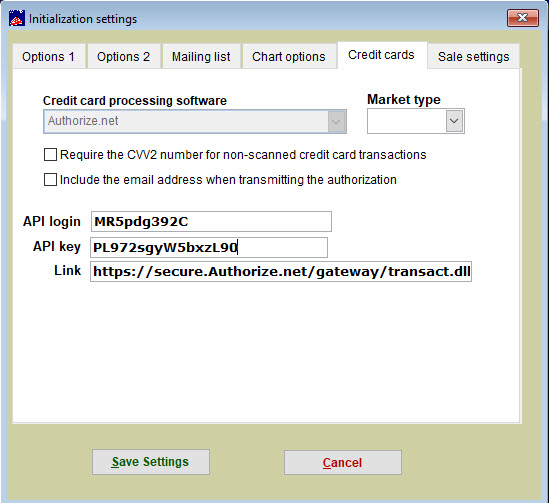Viewport: 549px width, 503px height.
Task: Enable the Require CVV2 number checkbox
Action: pyautogui.click(x=50, y=154)
